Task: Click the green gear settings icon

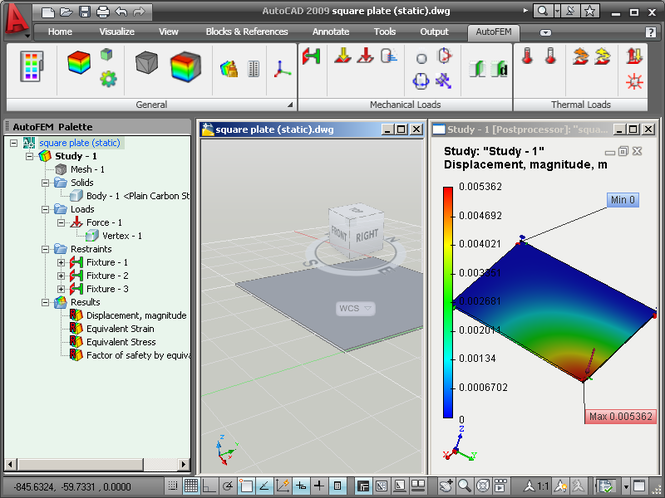Action: click(x=108, y=79)
